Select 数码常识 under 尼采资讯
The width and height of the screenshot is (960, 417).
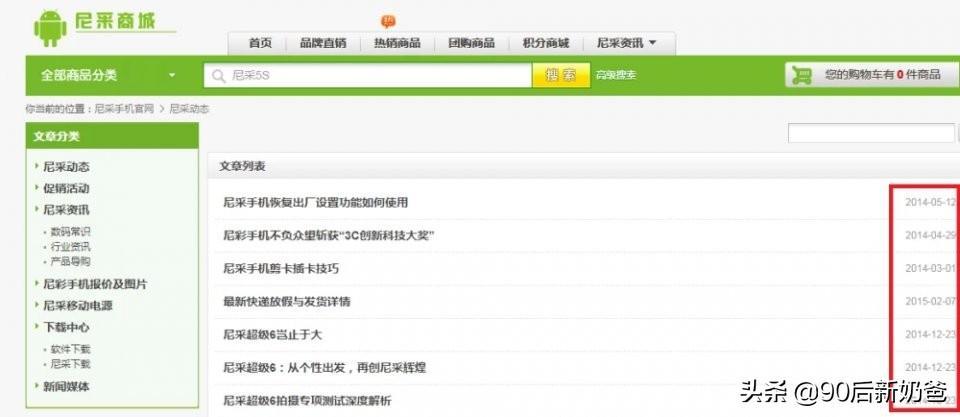(x=71, y=231)
